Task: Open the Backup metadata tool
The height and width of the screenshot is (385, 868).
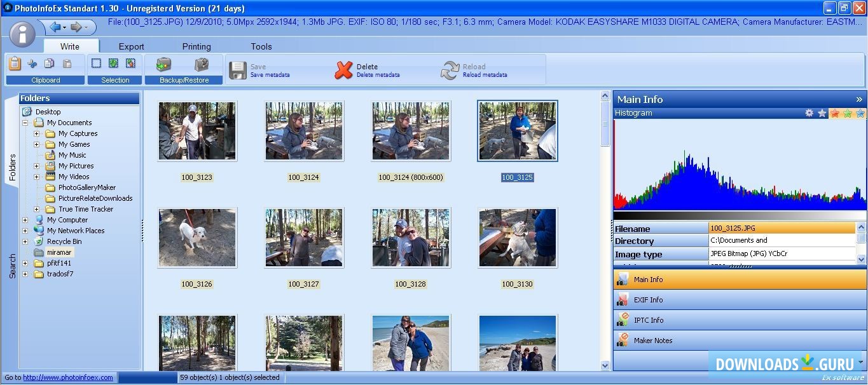Action: tap(163, 64)
